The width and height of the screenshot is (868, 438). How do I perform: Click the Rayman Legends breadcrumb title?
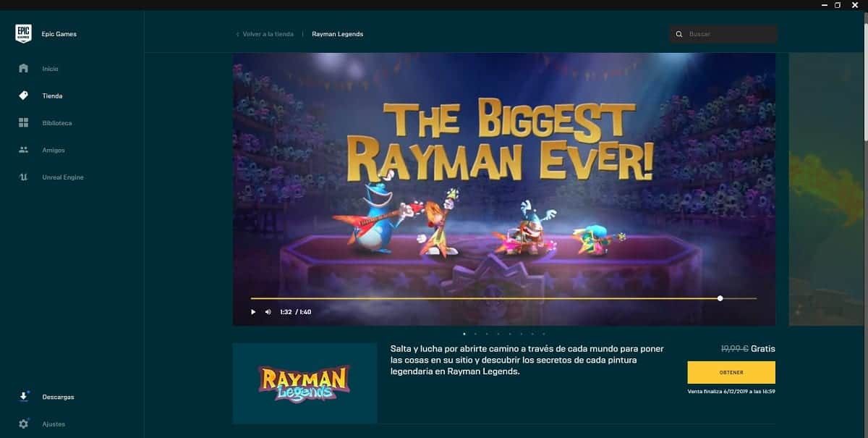click(x=337, y=34)
